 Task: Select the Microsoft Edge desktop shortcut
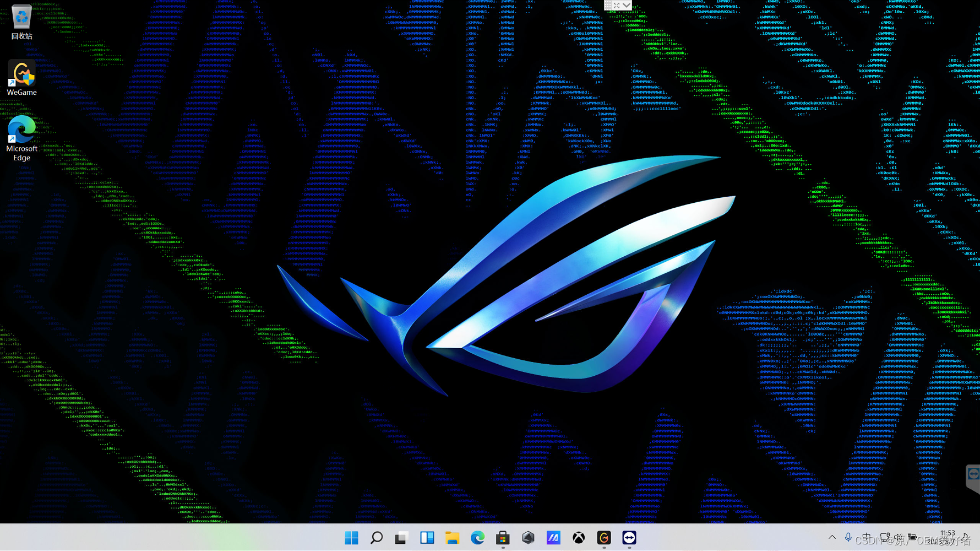(21, 138)
